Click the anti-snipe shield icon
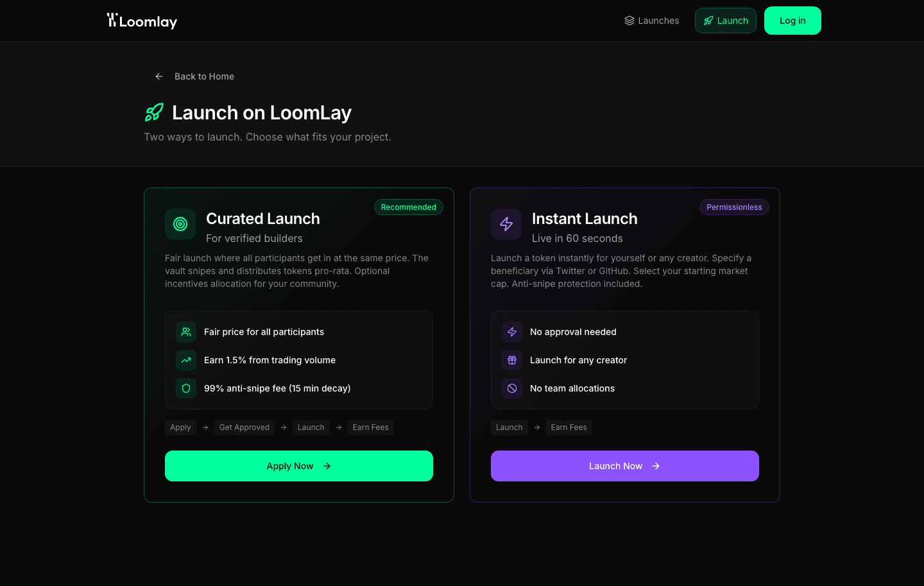This screenshot has width=924, height=586. (x=186, y=388)
